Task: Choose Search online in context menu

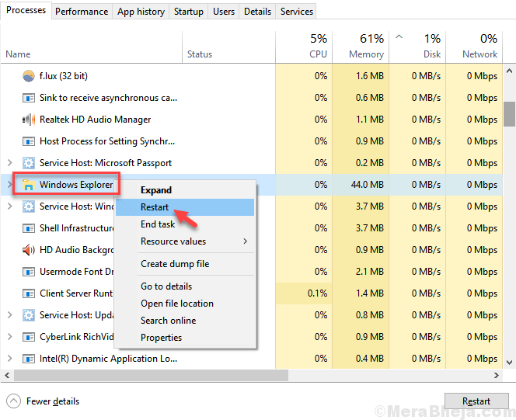Action: [x=185, y=321]
